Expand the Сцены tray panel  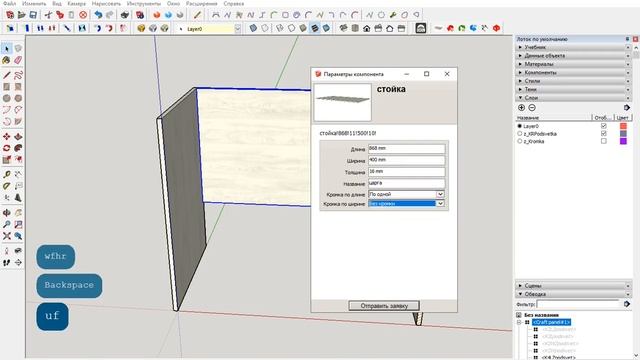[573, 286]
